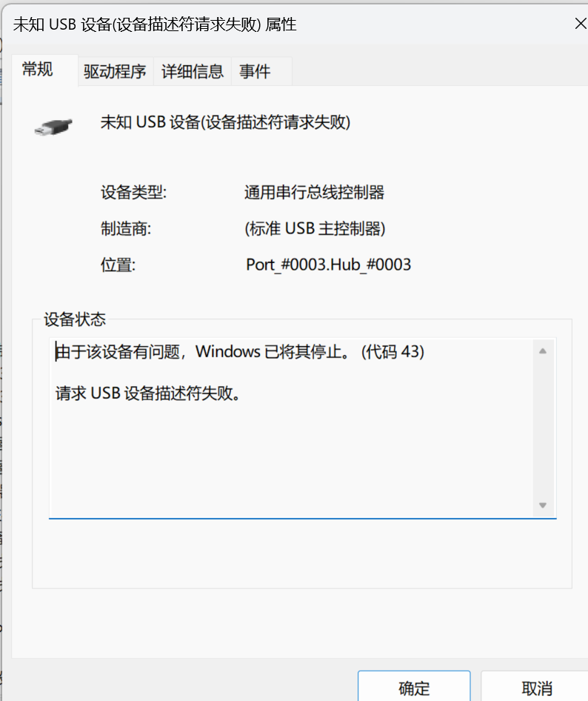The height and width of the screenshot is (701, 588).
Task: Click the 通用串行总线控制器 device type value
Action: pyautogui.click(x=314, y=193)
